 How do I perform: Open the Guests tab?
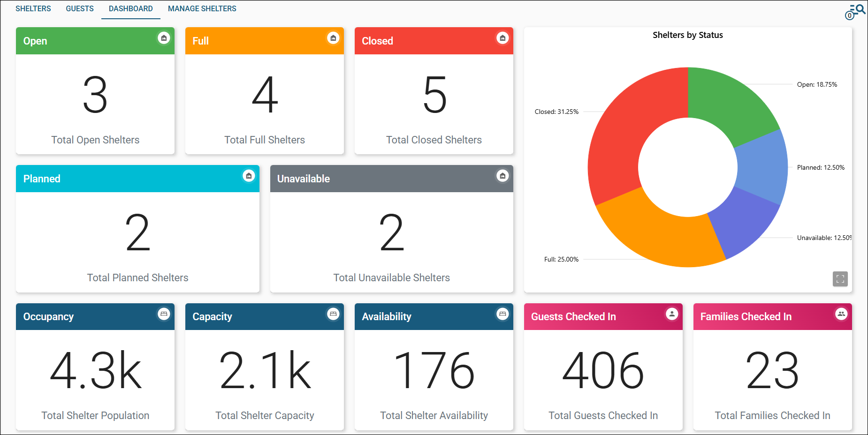[79, 8]
